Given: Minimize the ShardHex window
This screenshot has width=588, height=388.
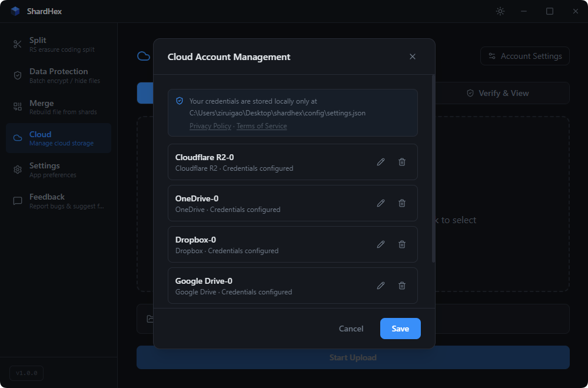Looking at the screenshot, I should pyautogui.click(x=524, y=11).
